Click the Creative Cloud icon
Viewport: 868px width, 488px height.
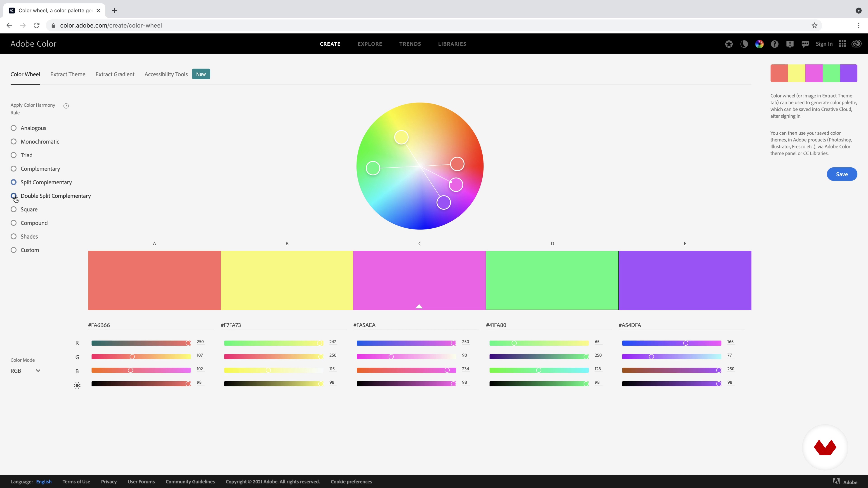point(856,44)
